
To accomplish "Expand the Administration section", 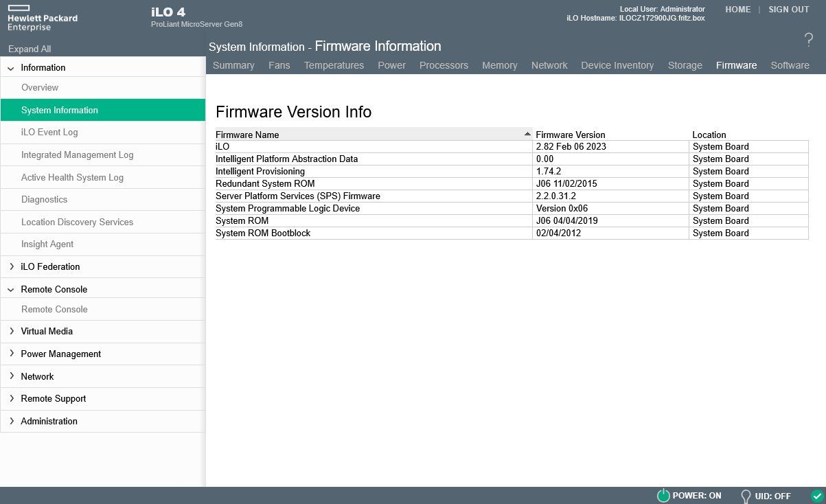I will (x=11, y=421).
